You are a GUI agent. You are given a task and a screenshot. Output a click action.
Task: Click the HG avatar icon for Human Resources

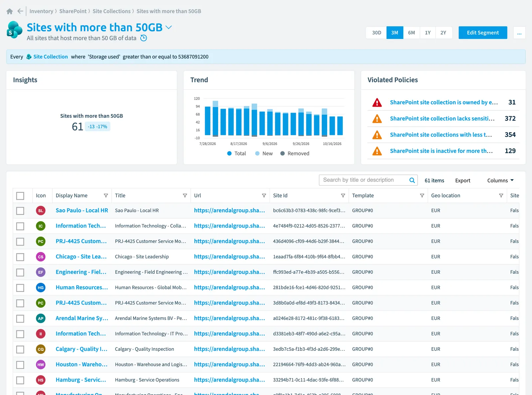(x=41, y=288)
